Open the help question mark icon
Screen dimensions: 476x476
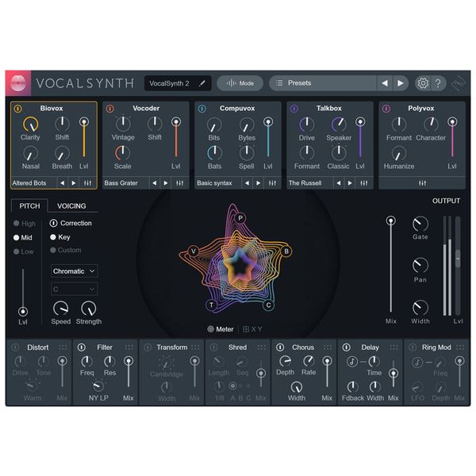pyautogui.click(x=438, y=83)
